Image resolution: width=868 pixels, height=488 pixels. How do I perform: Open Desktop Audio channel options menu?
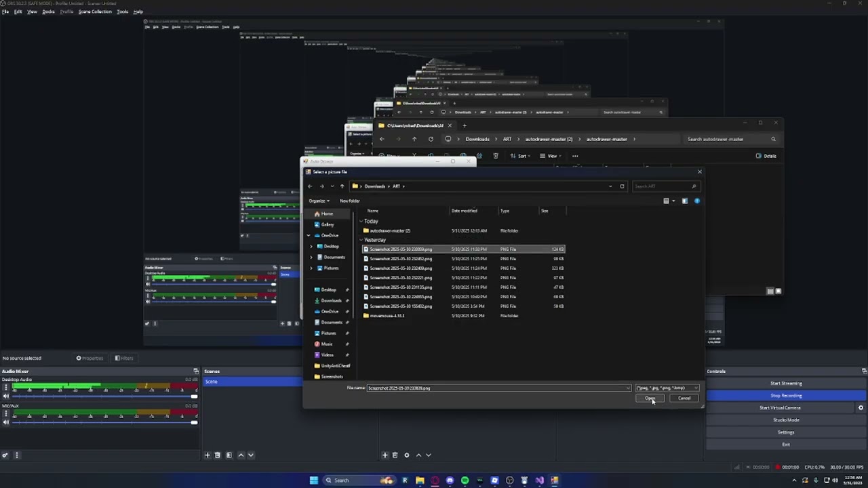(6, 388)
